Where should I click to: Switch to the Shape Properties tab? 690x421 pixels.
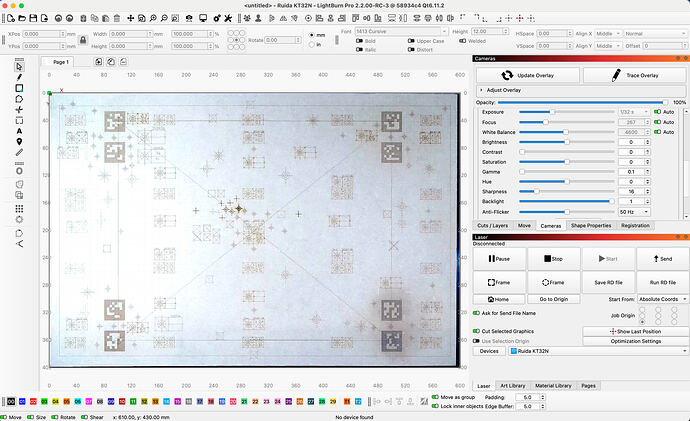(591, 226)
